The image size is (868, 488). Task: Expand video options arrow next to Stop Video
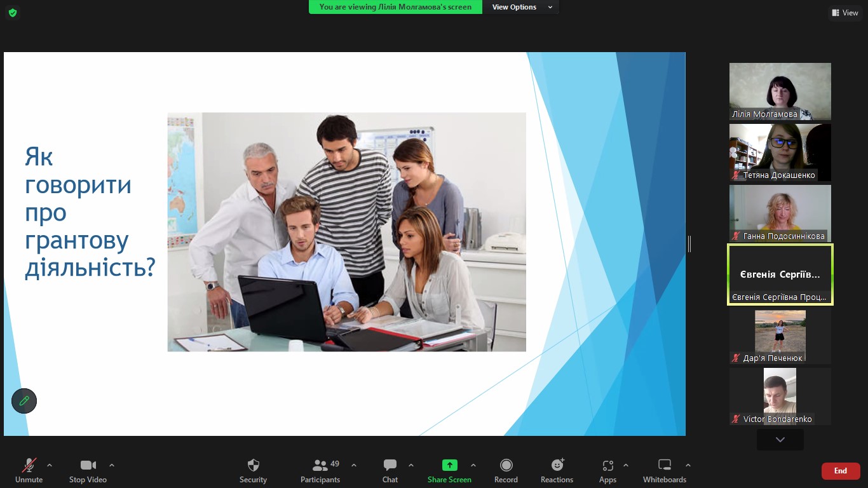point(112,465)
